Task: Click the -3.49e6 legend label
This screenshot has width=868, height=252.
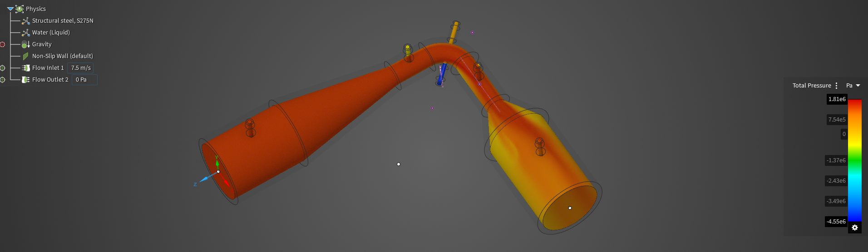Action: click(x=836, y=201)
